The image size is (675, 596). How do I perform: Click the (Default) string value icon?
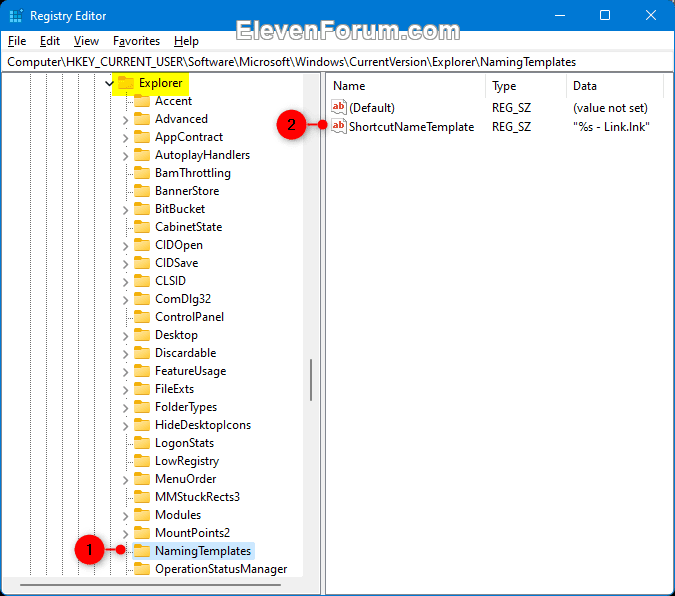point(338,107)
